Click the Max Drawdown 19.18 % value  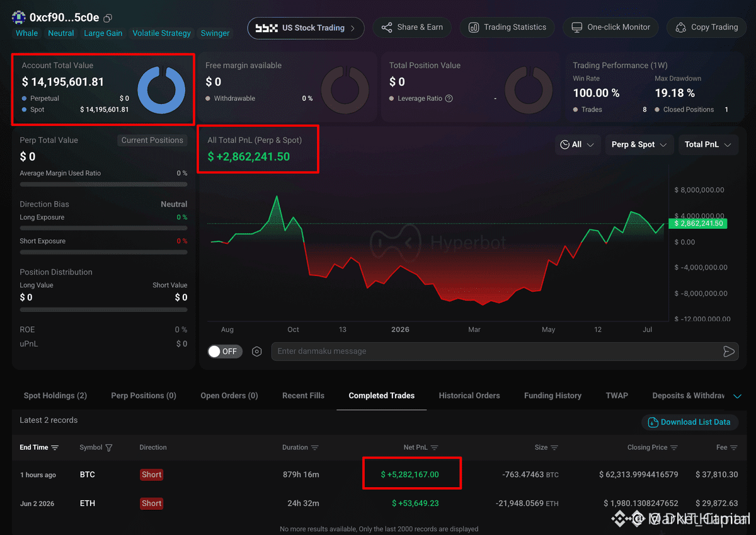[x=675, y=93]
